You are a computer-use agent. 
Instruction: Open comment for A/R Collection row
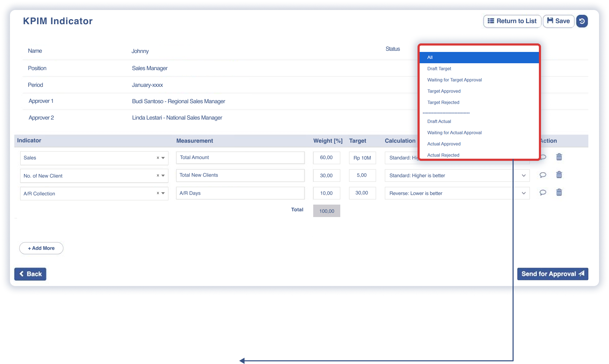[x=543, y=192]
